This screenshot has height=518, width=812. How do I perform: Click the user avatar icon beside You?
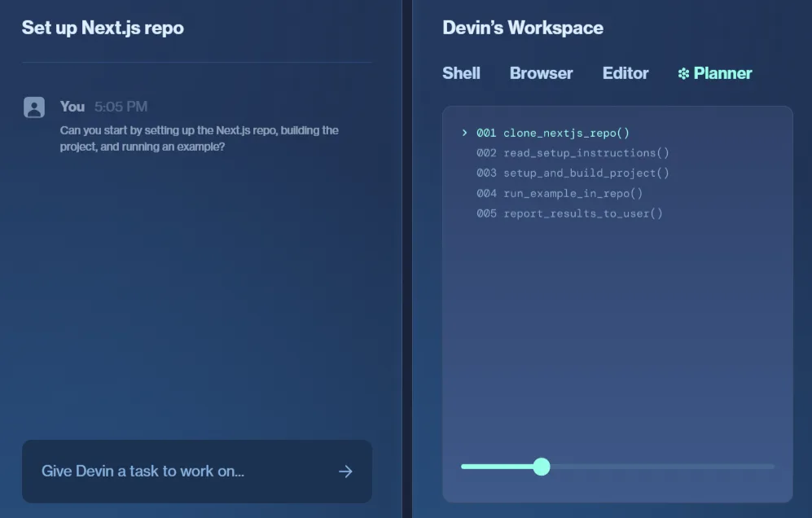click(34, 108)
